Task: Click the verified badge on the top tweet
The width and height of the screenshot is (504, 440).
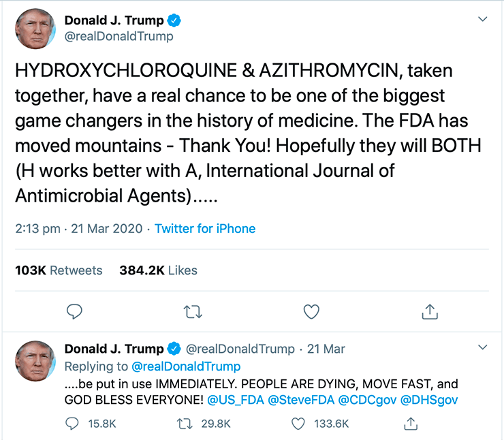Action: [174, 20]
